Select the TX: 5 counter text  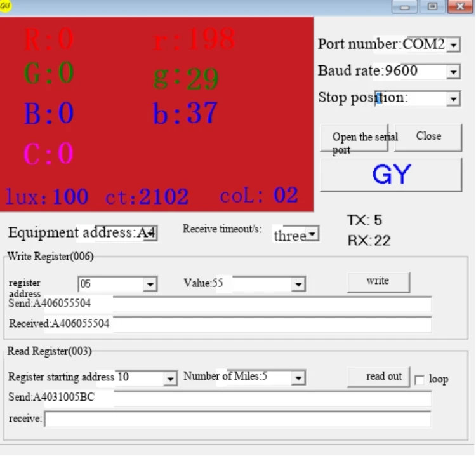pos(364,220)
